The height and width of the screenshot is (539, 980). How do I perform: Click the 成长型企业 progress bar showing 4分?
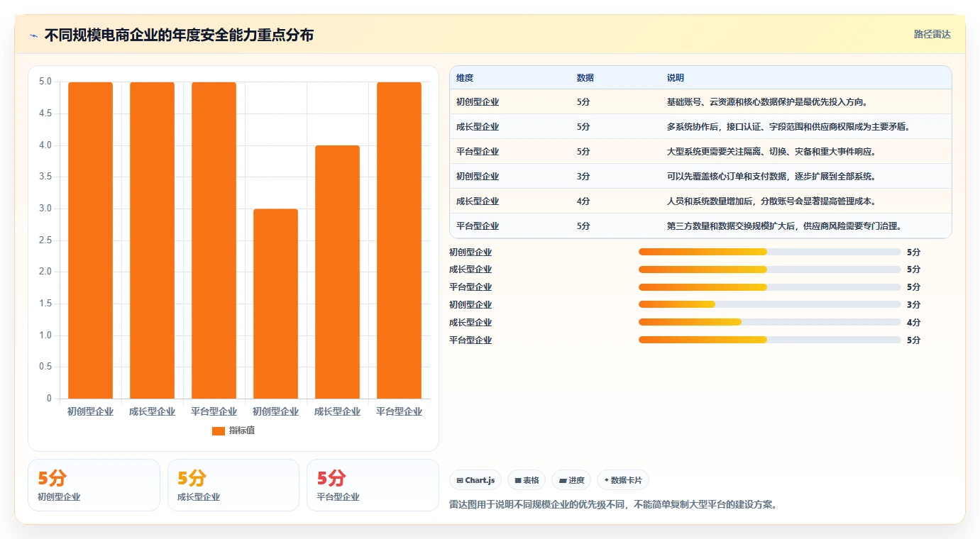[x=770, y=322]
